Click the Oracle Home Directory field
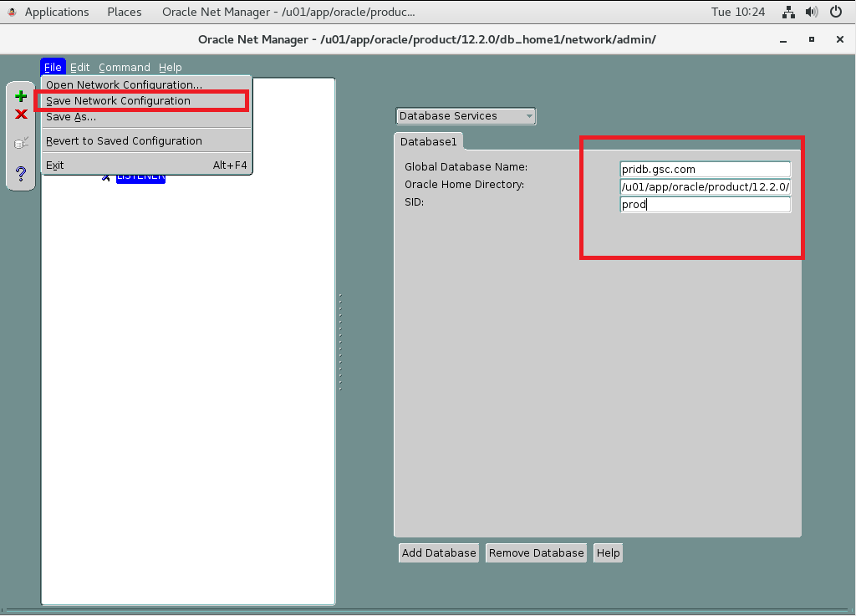 tap(706, 186)
